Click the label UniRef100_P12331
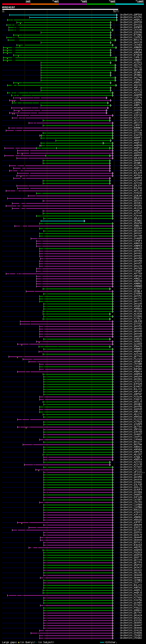 (131, 419)
